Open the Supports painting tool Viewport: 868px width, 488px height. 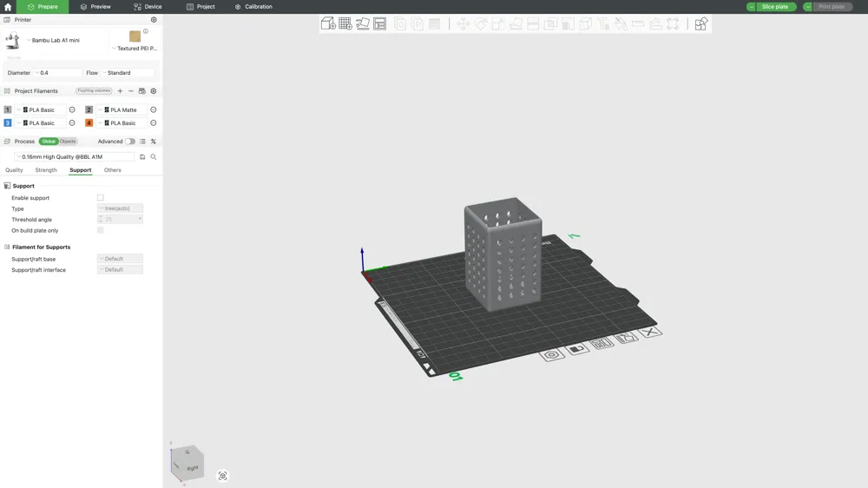click(568, 23)
